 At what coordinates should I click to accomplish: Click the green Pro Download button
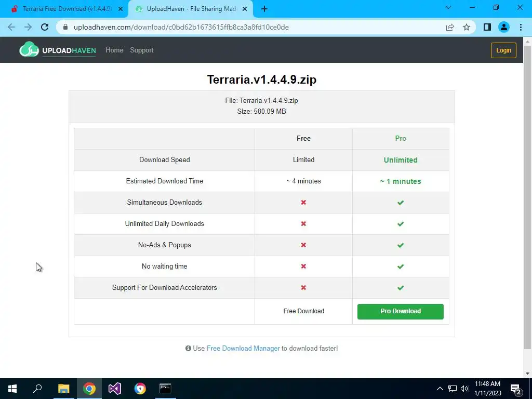[401, 312]
